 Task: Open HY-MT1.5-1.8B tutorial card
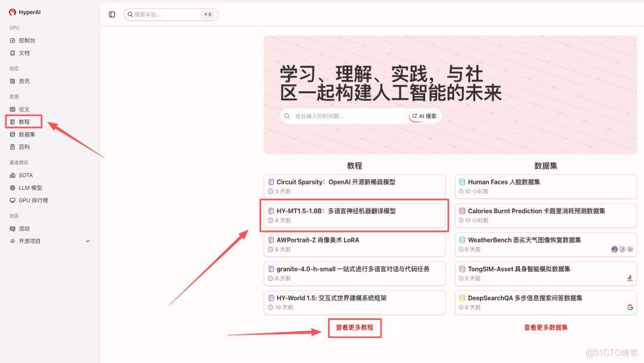tap(354, 216)
